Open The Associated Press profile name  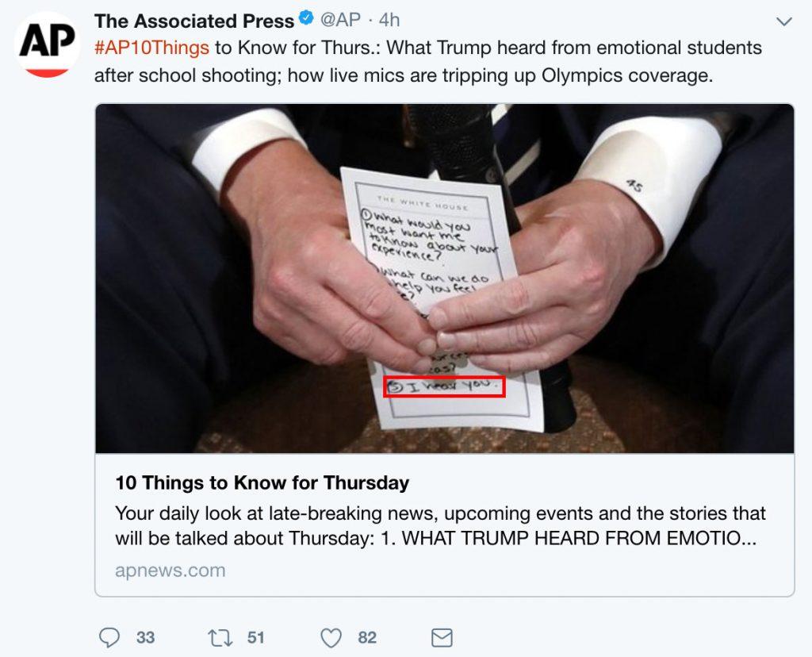click(x=194, y=21)
